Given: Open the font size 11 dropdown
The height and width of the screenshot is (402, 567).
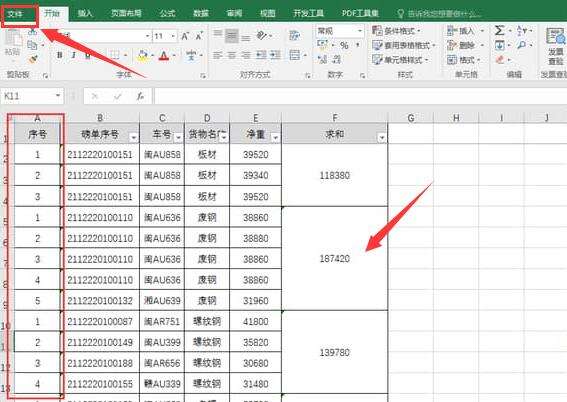Looking at the screenshot, I should click(x=173, y=36).
